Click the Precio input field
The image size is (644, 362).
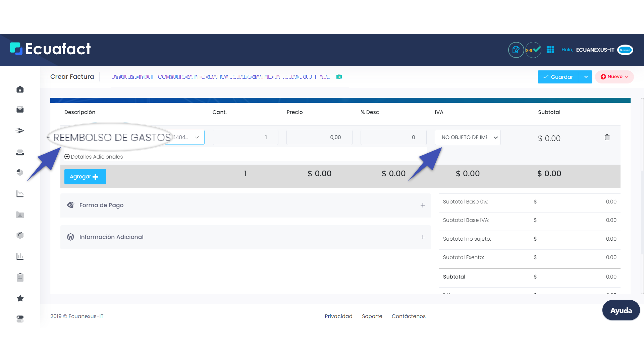click(x=319, y=137)
